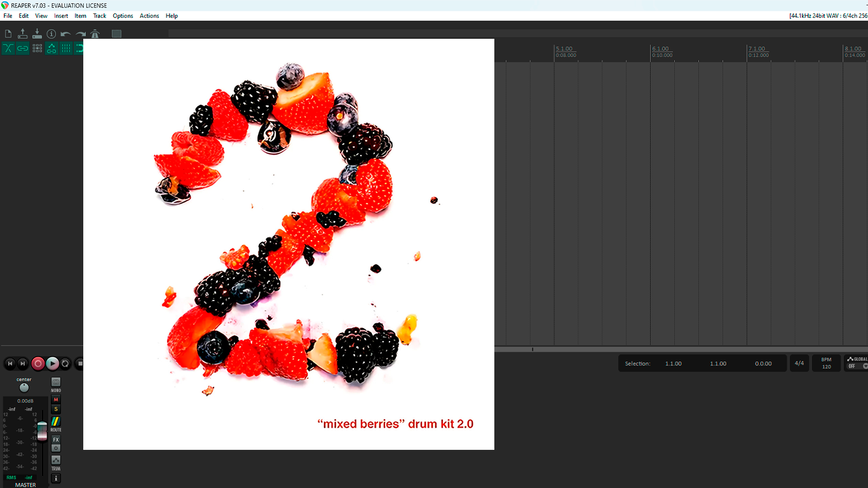Open the File menu

tap(8, 16)
